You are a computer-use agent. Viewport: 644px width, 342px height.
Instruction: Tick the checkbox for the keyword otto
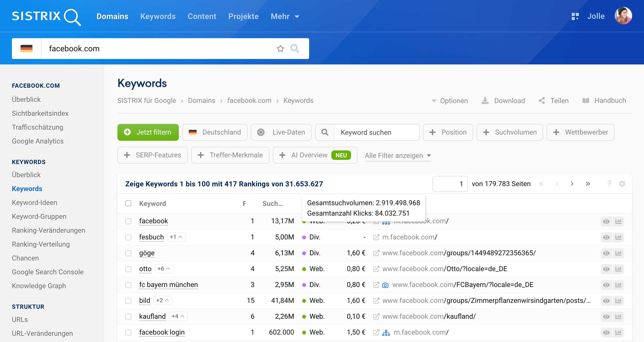129,269
